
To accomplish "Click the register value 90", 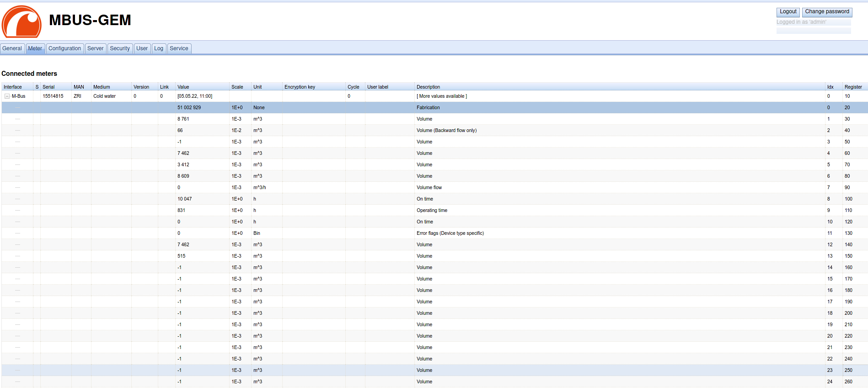I will click(x=847, y=188).
